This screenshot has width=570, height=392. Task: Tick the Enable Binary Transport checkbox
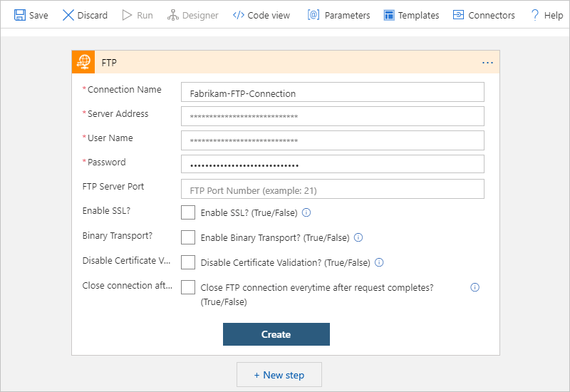188,237
